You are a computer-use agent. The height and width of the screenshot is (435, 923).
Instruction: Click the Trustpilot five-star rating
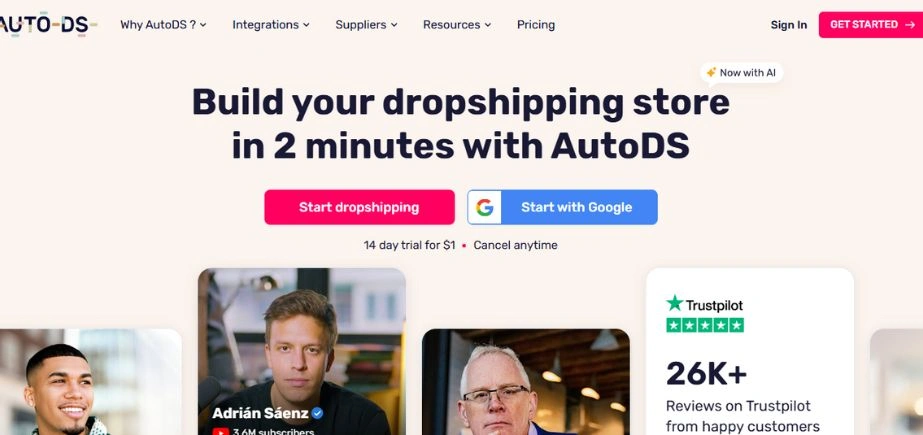tap(705, 325)
